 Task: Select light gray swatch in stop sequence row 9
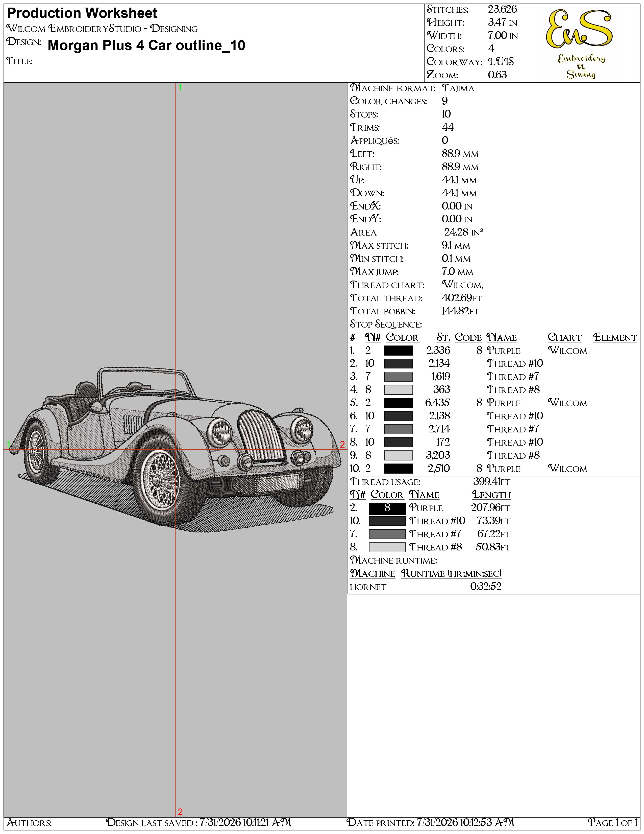(398, 455)
